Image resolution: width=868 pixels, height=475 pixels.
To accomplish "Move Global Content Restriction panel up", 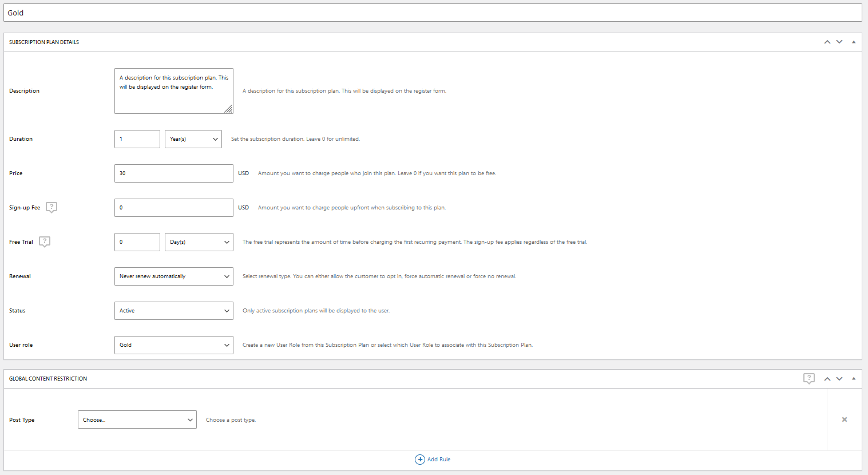I will click(827, 378).
